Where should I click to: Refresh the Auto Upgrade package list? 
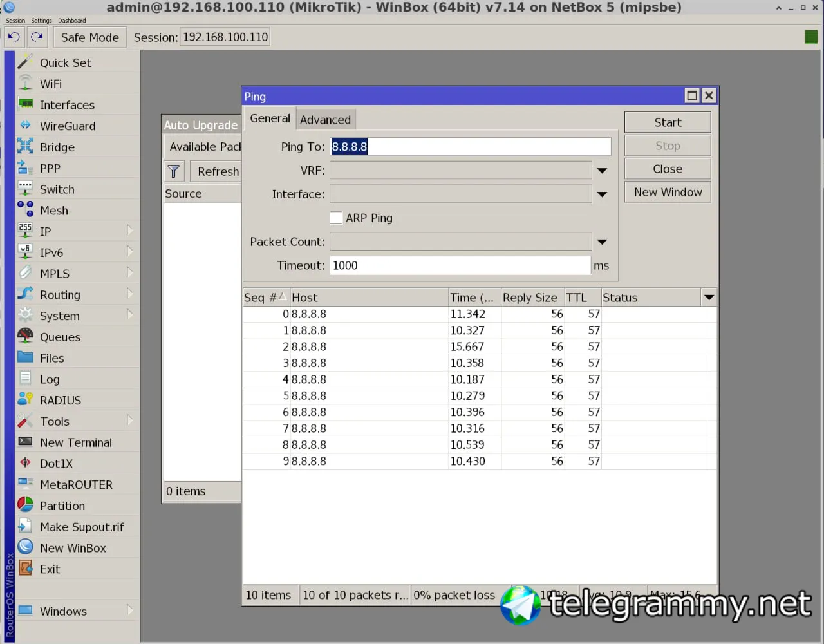pos(218,171)
